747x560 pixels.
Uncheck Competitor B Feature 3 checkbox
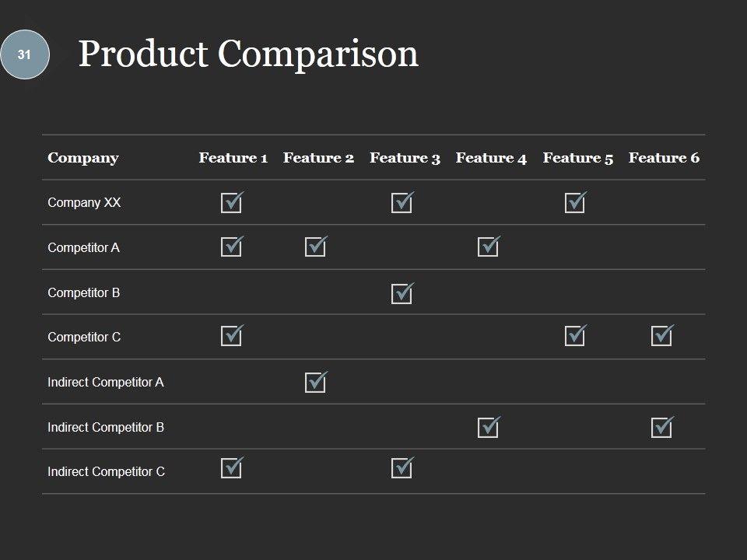(402, 293)
